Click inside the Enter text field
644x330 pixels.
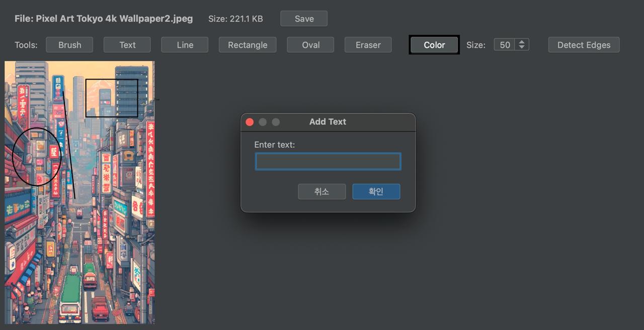[328, 161]
